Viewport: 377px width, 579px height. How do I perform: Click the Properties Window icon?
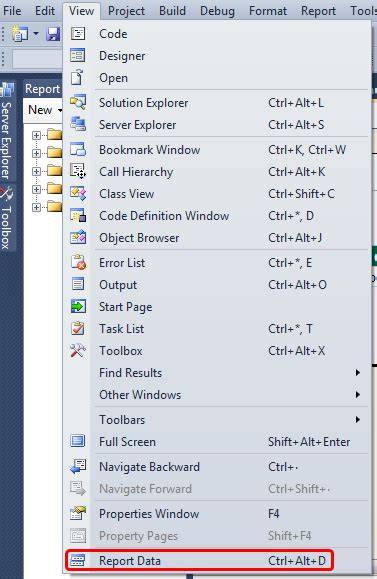point(78,514)
